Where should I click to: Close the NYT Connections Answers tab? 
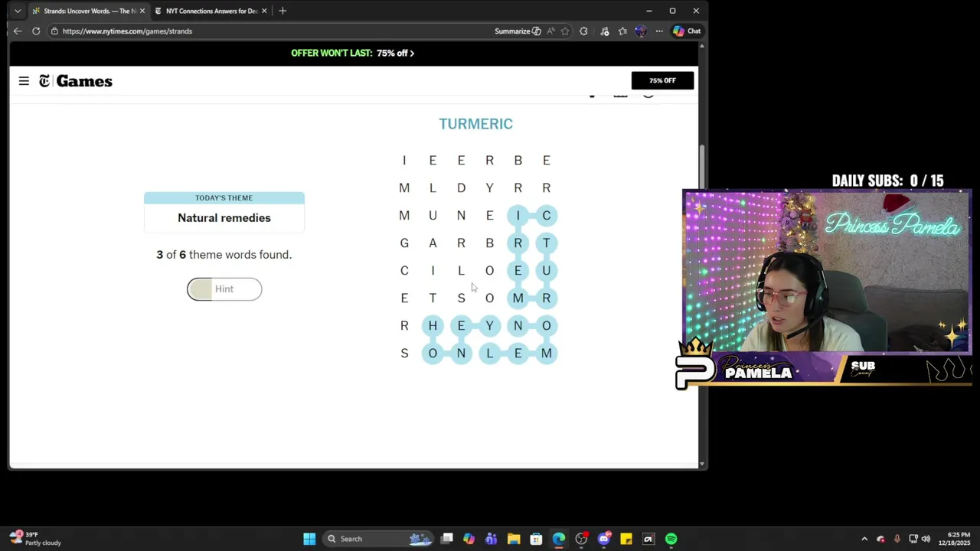[264, 11]
